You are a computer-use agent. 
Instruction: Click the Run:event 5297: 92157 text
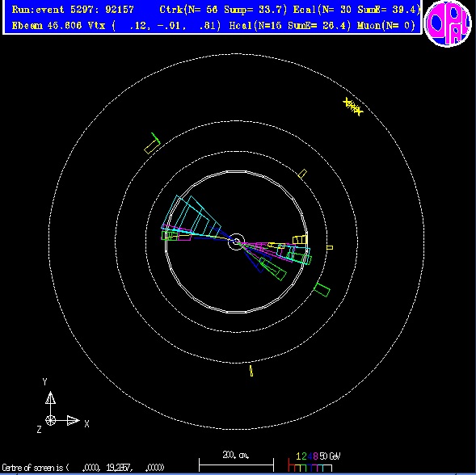(73, 10)
